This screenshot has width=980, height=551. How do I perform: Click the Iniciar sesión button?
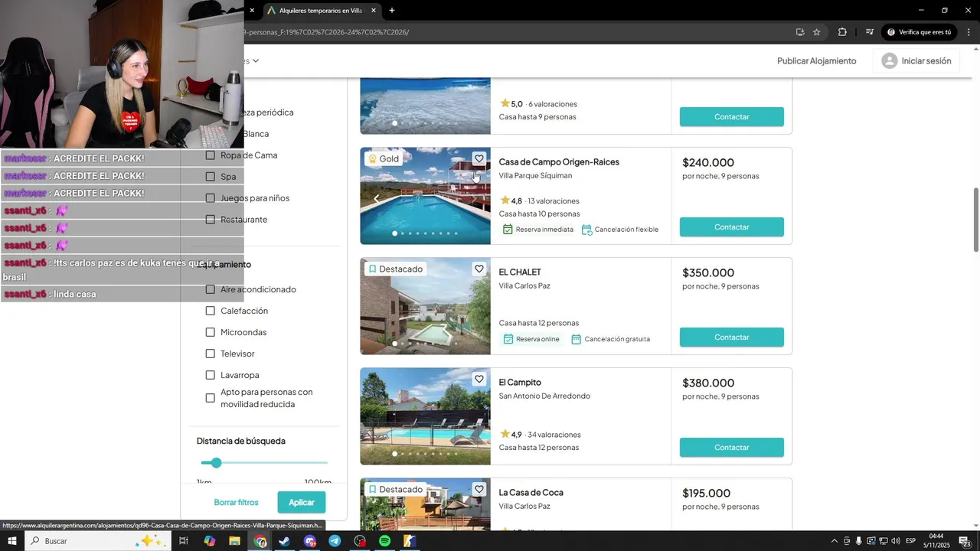tap(916, 61)
